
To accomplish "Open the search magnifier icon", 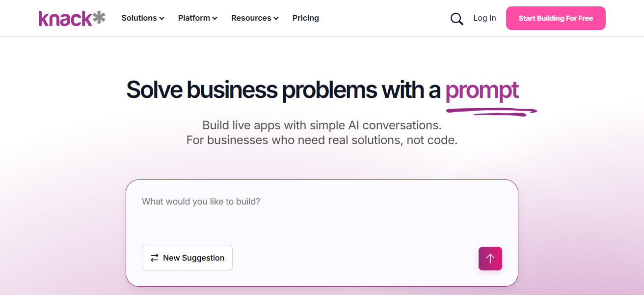I will pyautogui.click(x=456, y=19).
